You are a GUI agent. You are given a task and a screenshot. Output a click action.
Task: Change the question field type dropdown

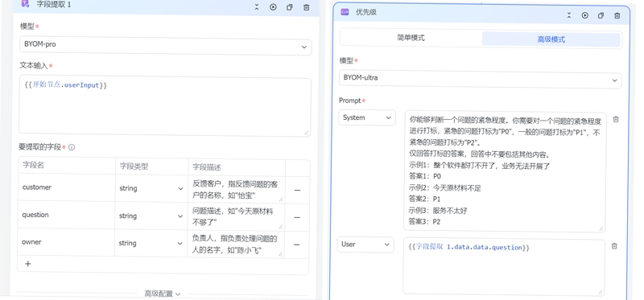click(x=151, y=216)
